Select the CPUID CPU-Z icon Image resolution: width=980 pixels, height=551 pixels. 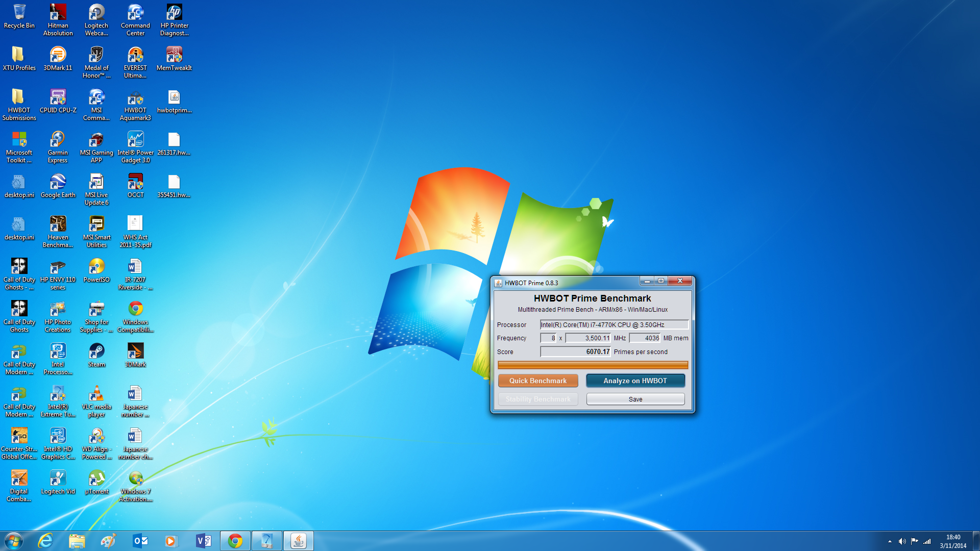58,101
